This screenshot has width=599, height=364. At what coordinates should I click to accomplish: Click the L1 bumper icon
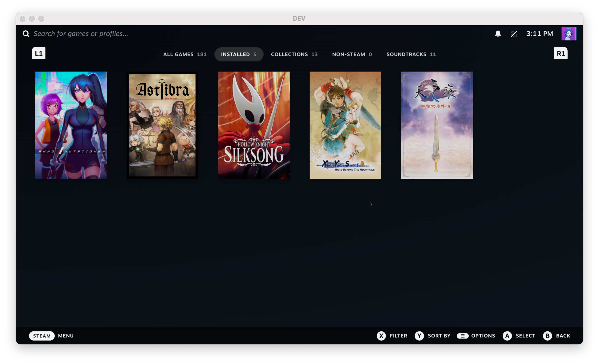[x=39, y=53]
